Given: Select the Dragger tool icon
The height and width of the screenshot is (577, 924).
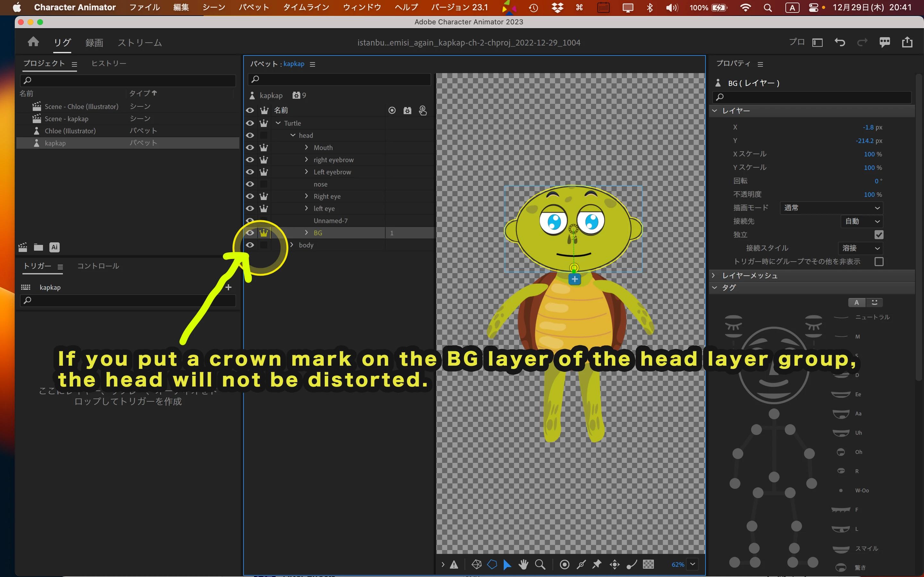Looking at the screenshot, I should pyautogui.click(x=614, y=564).
